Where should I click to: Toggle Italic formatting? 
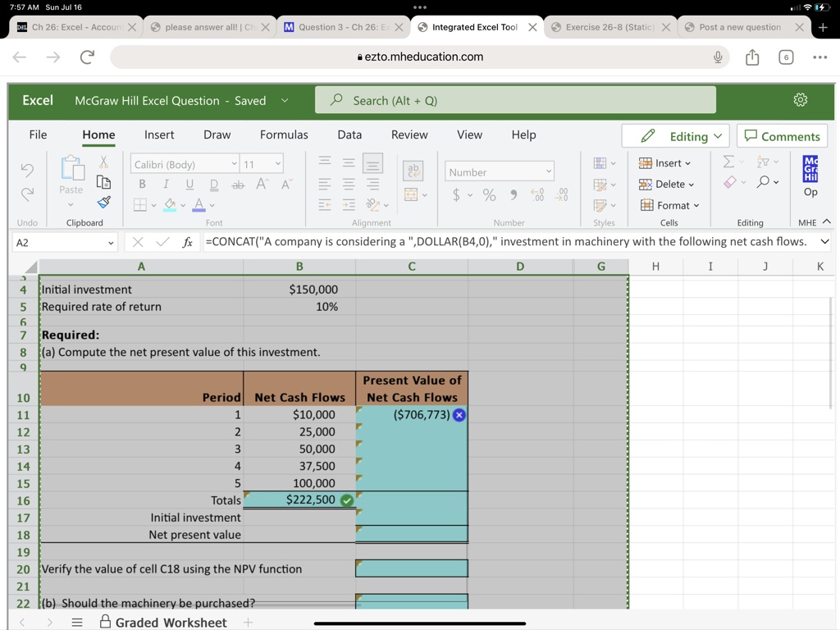point(166,184)
